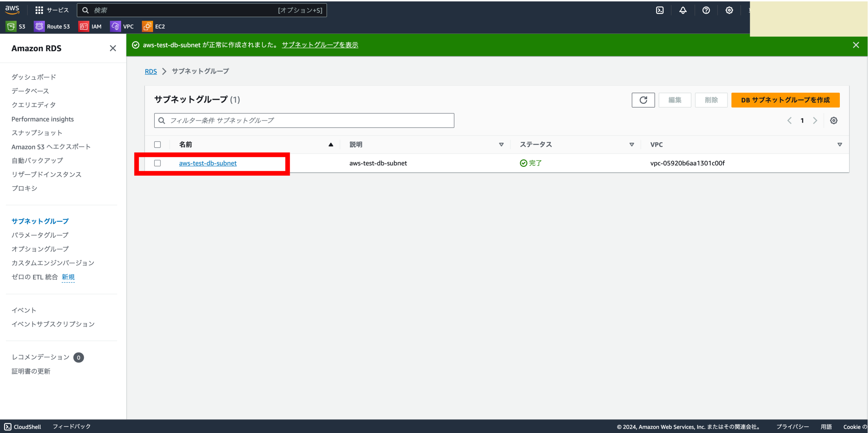Open table preferences gear icon
This screenshot has height=433, width=868.
click(834, 120)
